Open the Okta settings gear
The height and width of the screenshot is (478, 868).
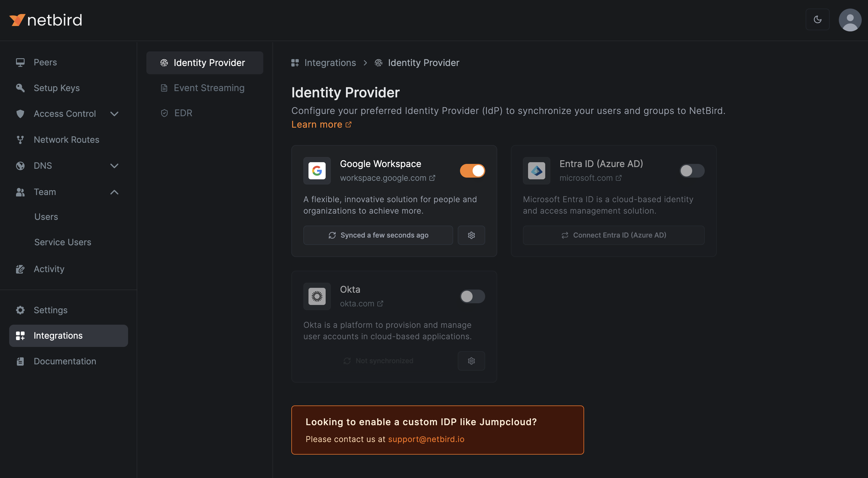tap(471, 361)
